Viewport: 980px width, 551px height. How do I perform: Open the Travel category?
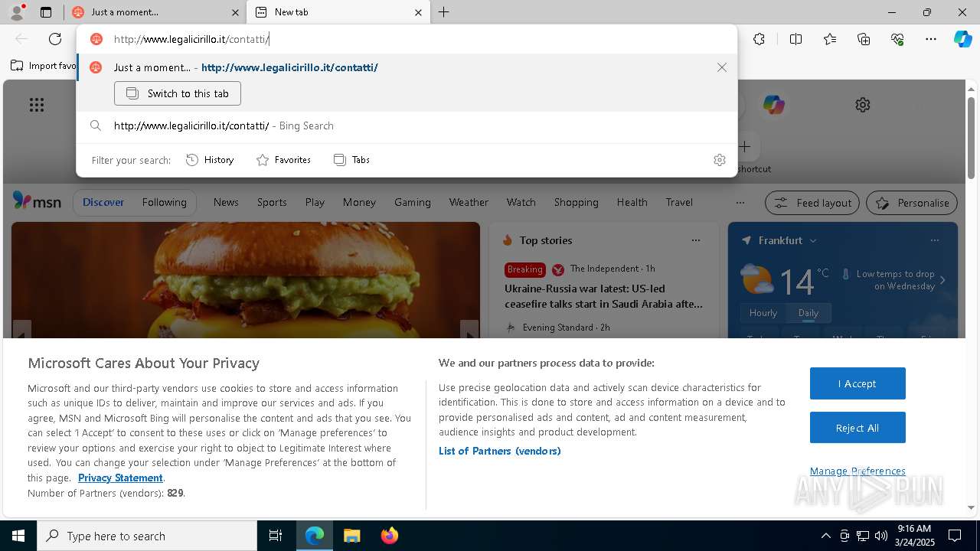[x=679, y=202]
